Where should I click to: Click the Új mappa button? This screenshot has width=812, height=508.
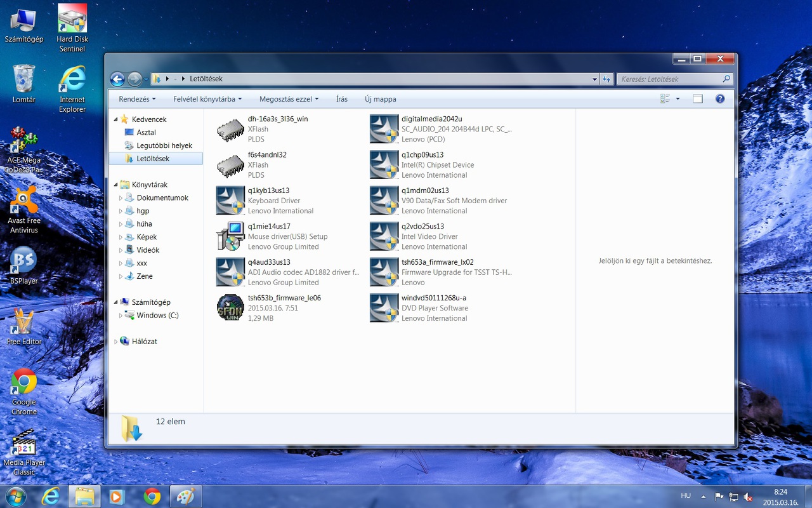(x=380, y=99)
